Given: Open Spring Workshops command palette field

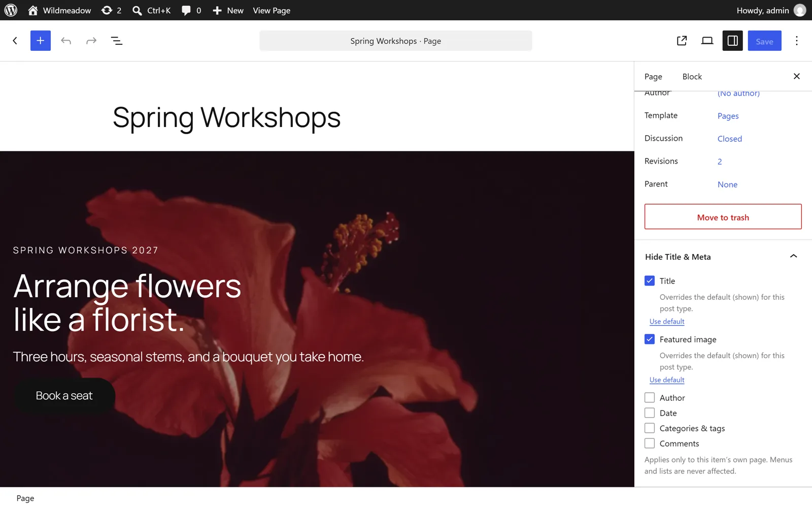Looking at the screenshot, I should 396,41.
